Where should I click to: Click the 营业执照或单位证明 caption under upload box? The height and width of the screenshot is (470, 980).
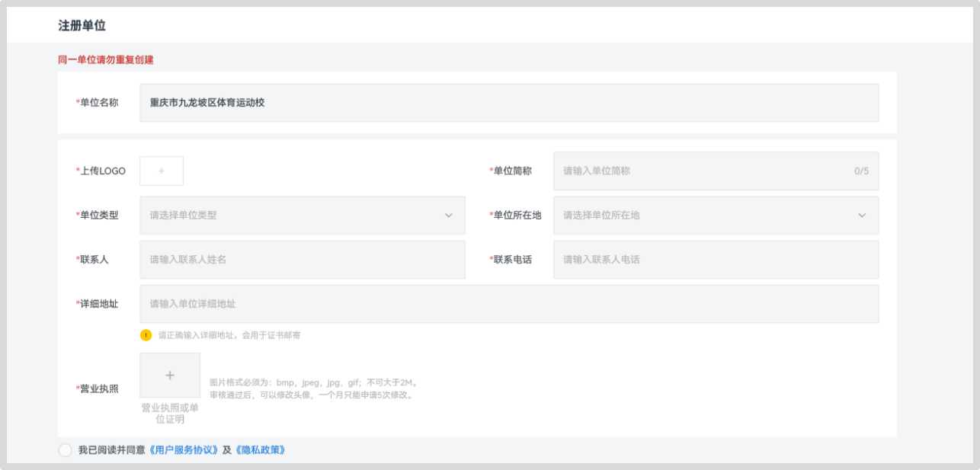170,414
